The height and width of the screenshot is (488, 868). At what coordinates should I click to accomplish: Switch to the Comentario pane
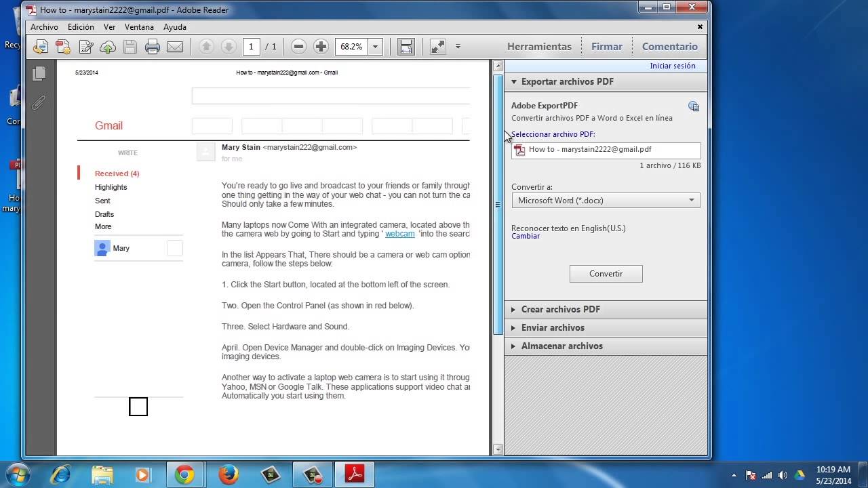point(670,47)
